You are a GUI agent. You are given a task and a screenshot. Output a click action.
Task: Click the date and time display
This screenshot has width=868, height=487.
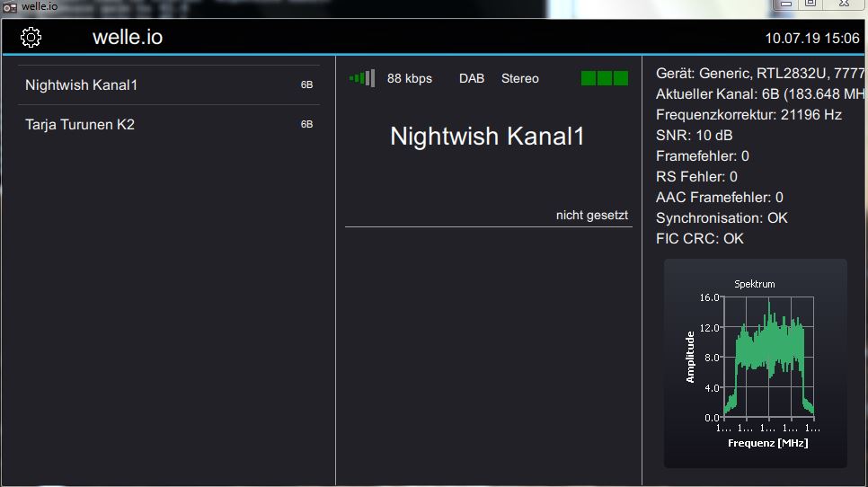pyautogui.click(x=811, y=39)
